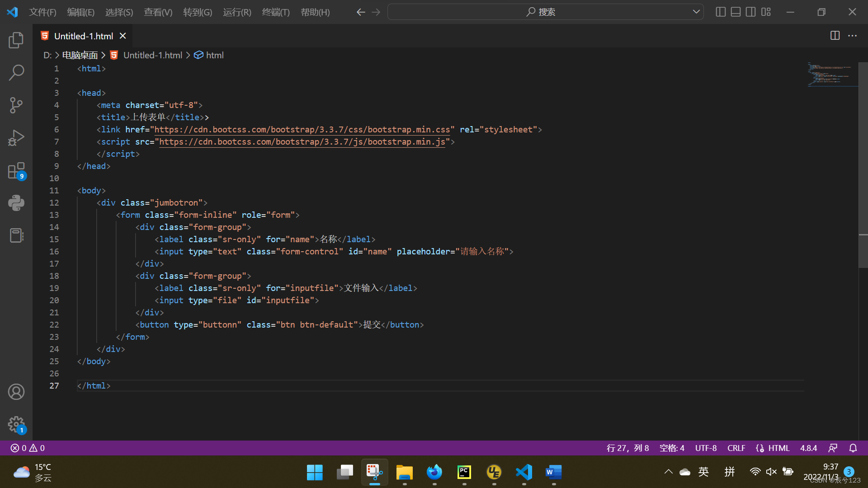
Task: Toggle the bottom panel visibility
Action: 736,12
